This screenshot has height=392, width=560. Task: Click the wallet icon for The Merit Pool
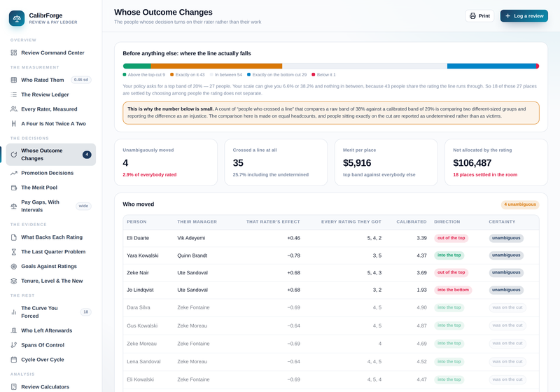13,188
